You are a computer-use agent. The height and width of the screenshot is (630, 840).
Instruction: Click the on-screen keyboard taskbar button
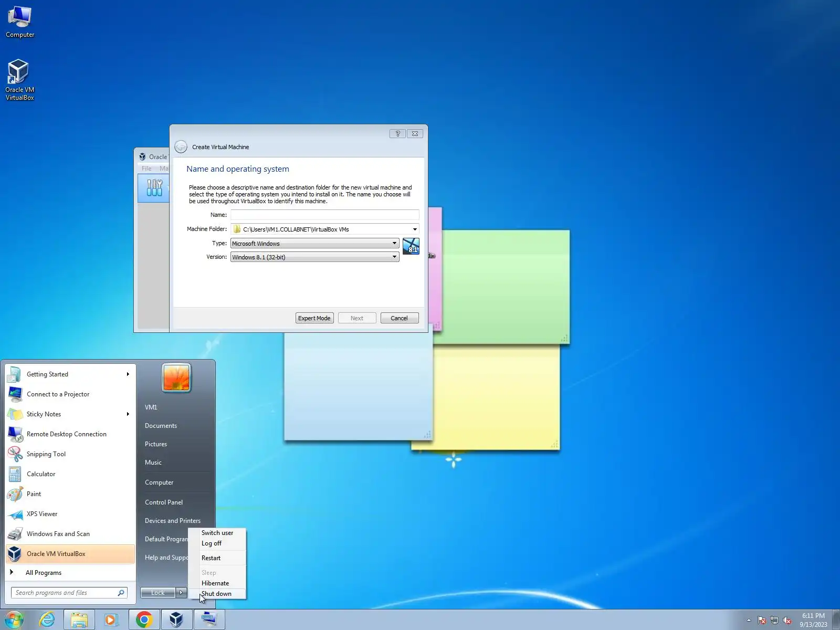tap(209, 620)
